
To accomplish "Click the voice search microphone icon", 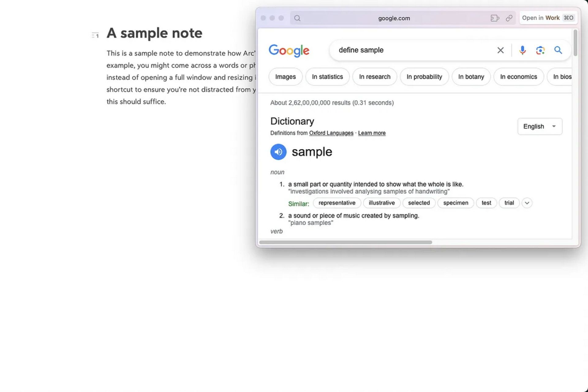I will (522, 50).
